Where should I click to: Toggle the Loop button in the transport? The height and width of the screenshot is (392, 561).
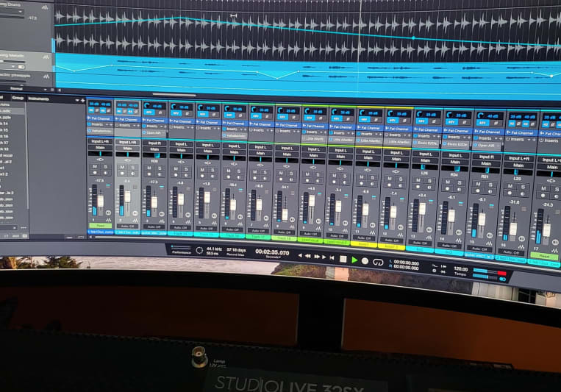(x=378, y=263)
